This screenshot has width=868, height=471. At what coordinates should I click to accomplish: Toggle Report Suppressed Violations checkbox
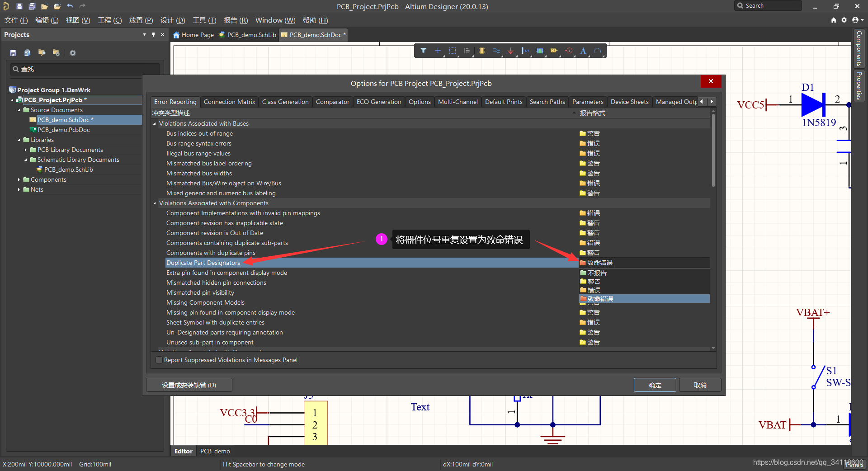point(159,360)
